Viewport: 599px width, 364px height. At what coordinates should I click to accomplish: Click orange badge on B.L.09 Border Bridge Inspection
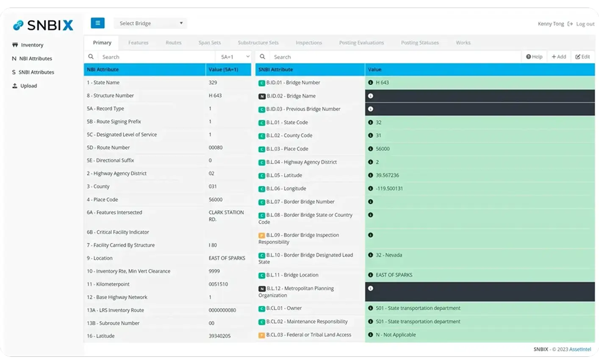click(x=262, y=235)
